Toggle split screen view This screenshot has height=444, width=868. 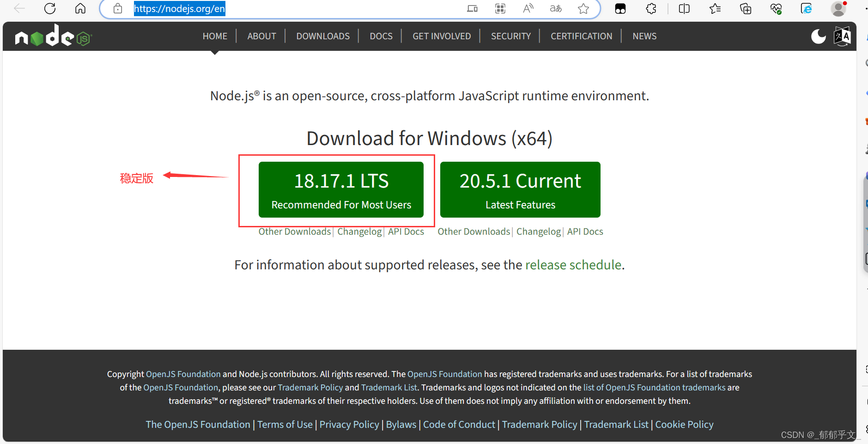click(x=684, y=8)
